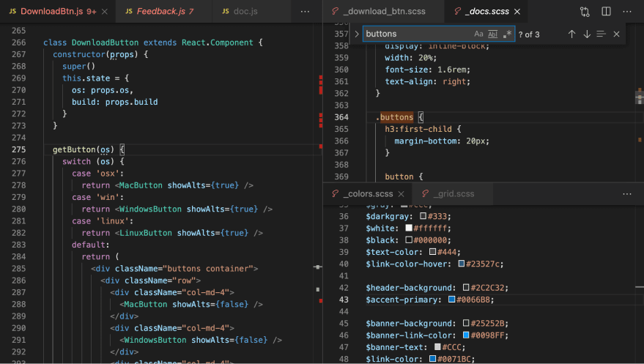Click the $accent-primary #0066B8 color swatch
The image size is (644, 364).
tap(451, 300)
